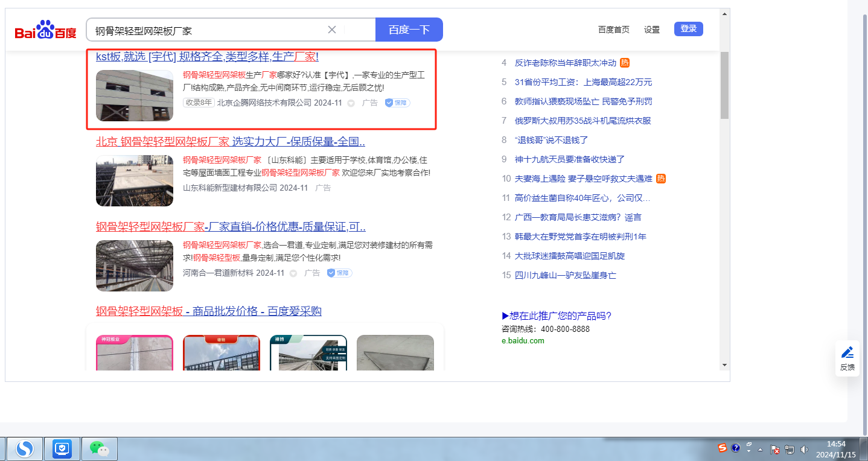Viewport: 868px width, 461px height.
Task: Open hot search 夫妻海上遇险 妻子悬空呼救
Action: 584,179
